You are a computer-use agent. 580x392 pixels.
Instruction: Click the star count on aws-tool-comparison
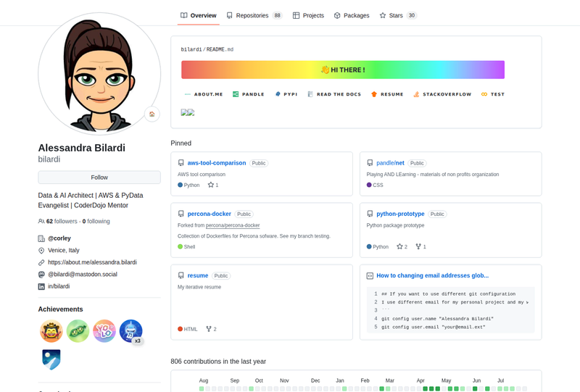coord(213,185)
